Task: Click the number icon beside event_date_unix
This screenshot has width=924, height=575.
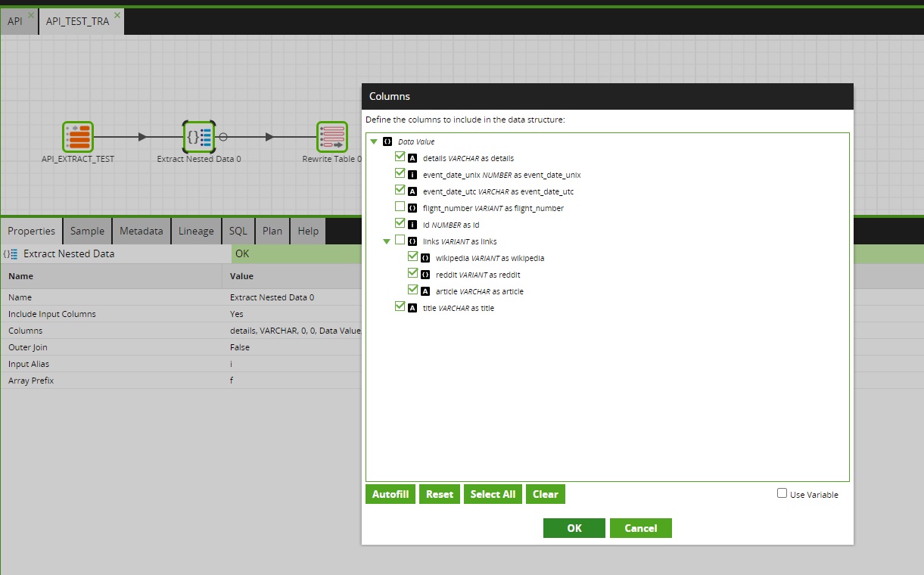Action: [412, 174]
